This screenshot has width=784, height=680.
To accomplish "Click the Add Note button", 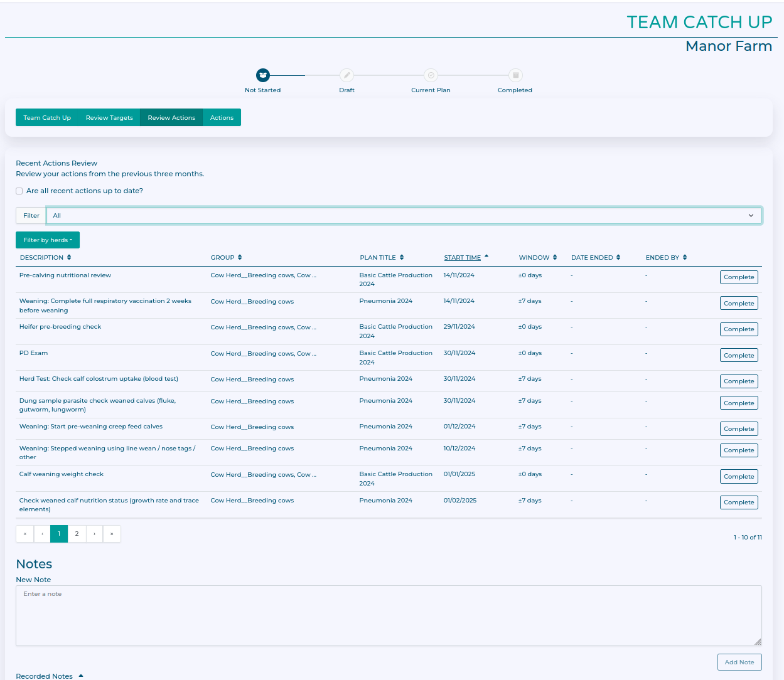I will (739, 662).
